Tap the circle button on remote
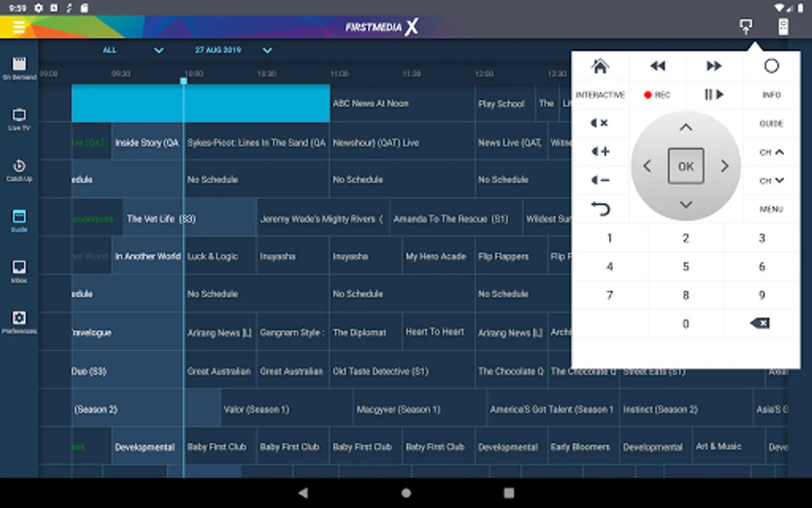 pyautogui.click(x=771, y=66)
